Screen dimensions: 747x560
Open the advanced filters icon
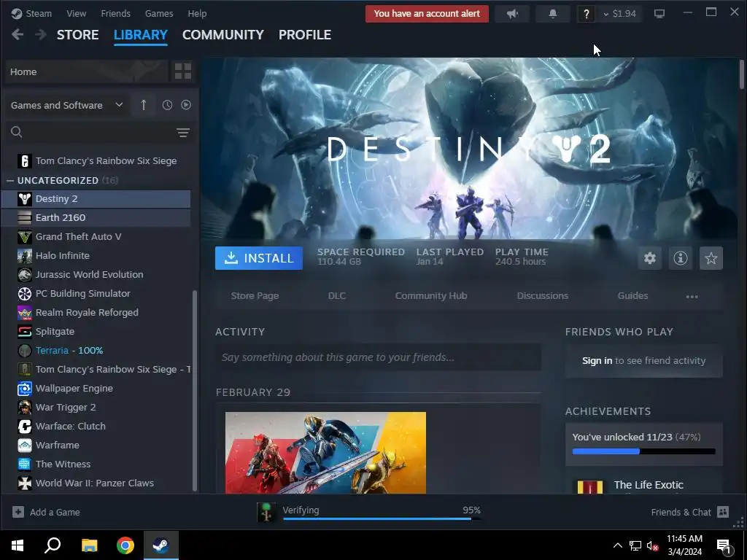[183, 133]
